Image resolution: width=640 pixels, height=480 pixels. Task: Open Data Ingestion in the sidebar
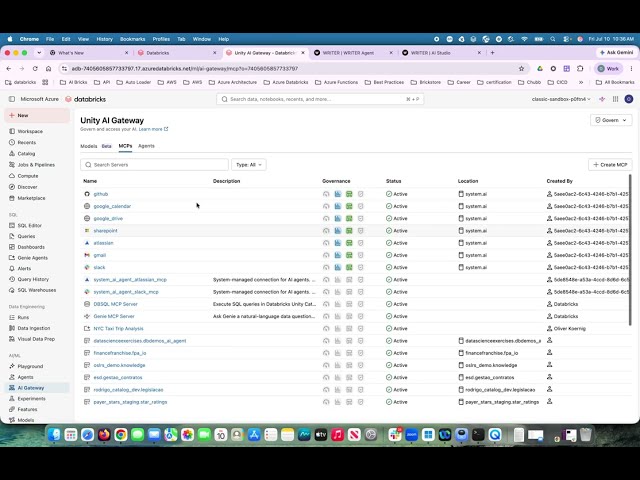pos(33,328)
